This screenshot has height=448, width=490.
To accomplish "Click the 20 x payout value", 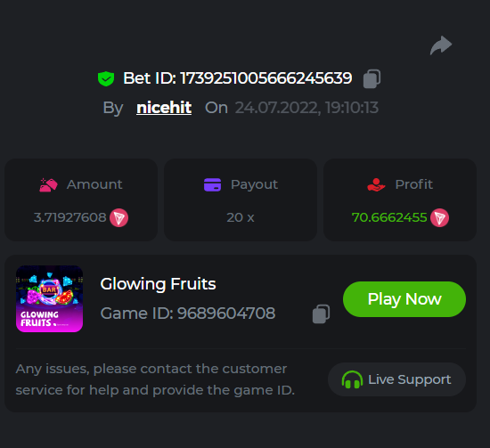I will pyautogui.click(x=241, y=217).
